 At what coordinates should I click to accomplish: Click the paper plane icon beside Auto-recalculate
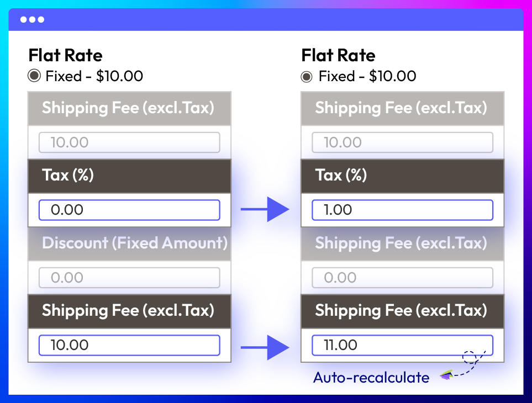[x=446, y=375]
